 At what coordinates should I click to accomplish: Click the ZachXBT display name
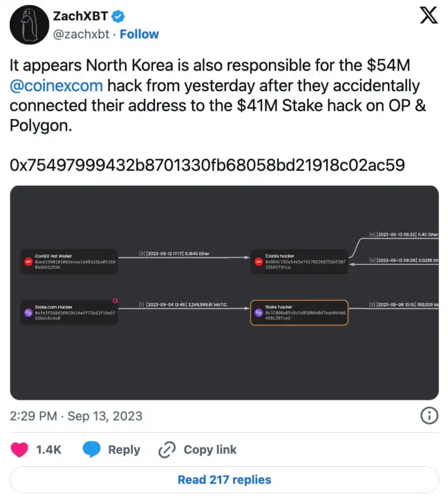(x=80, y=16)
